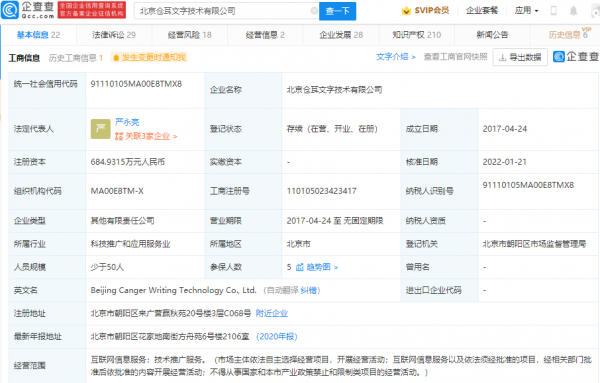This screenshot has width=600, height=383.
Task: Open the mobile app phone icon
Action: (553, 11)
